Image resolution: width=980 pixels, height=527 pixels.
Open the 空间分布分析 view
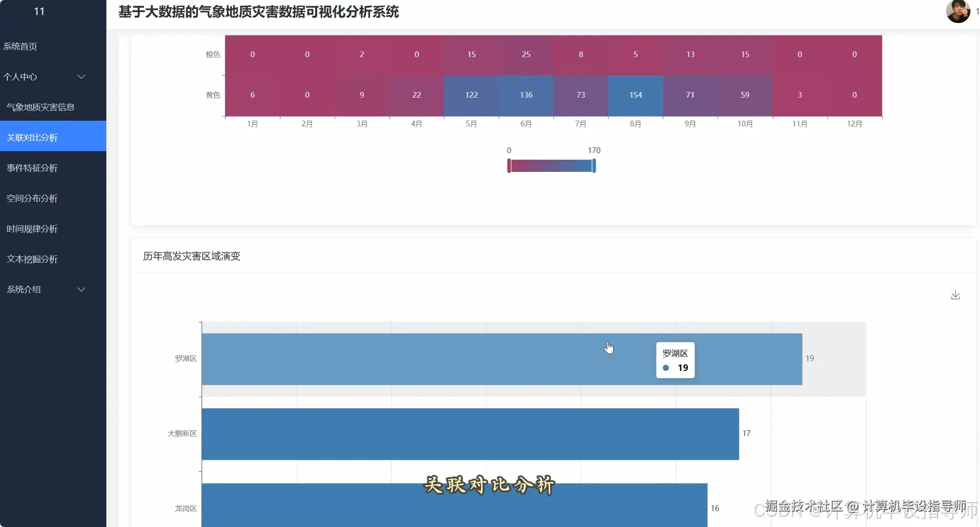[x=33, y=198]
